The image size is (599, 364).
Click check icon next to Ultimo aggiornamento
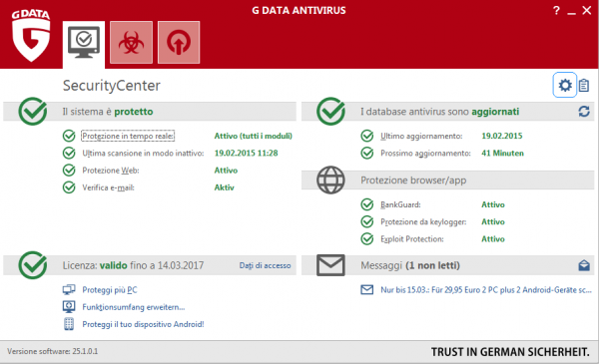point(367,136)
